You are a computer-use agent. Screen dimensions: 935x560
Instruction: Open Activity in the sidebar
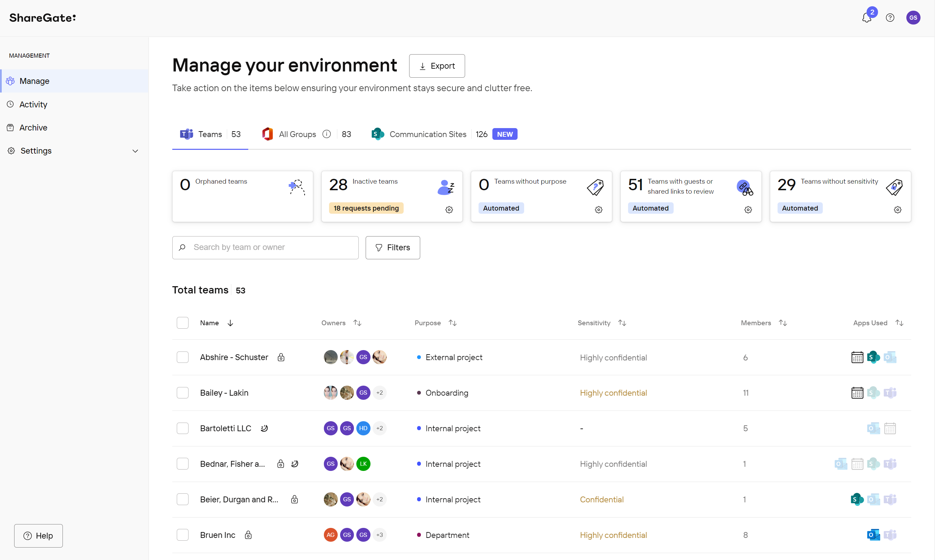click(x=33, y=105)
